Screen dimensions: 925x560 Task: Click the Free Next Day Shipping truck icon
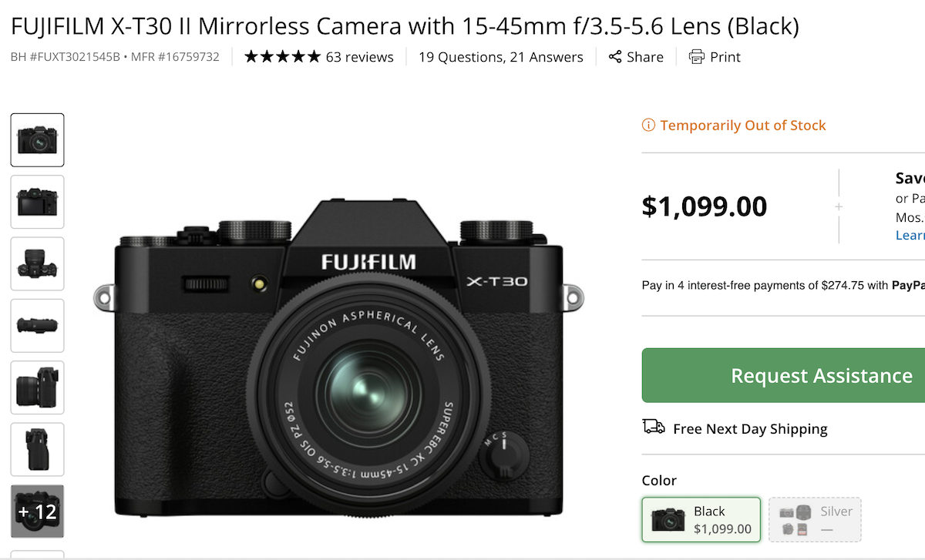click(653, 428)
